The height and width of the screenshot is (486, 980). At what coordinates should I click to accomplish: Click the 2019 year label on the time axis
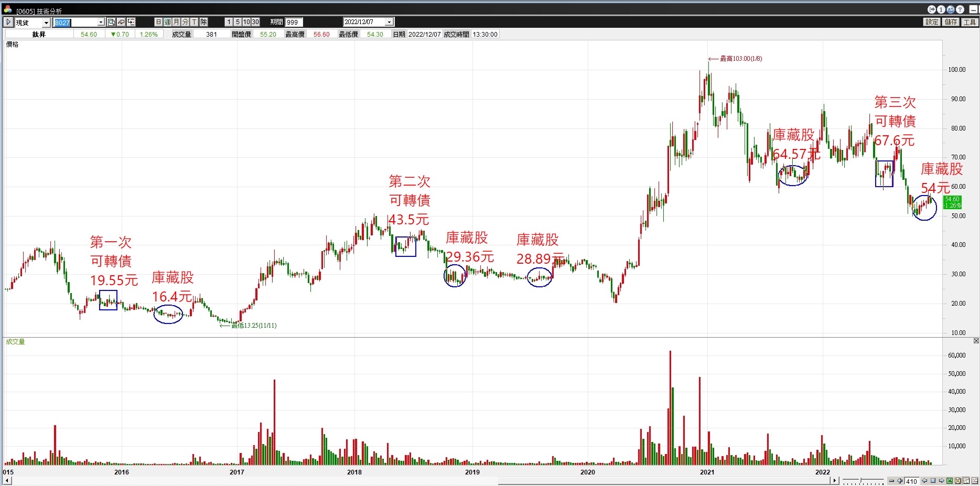click(x=472, y=472)
